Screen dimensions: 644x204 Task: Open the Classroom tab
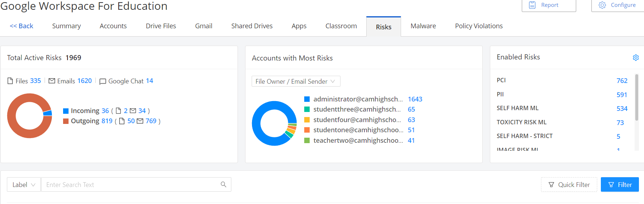pyautogui.click(x=341, y=26)
